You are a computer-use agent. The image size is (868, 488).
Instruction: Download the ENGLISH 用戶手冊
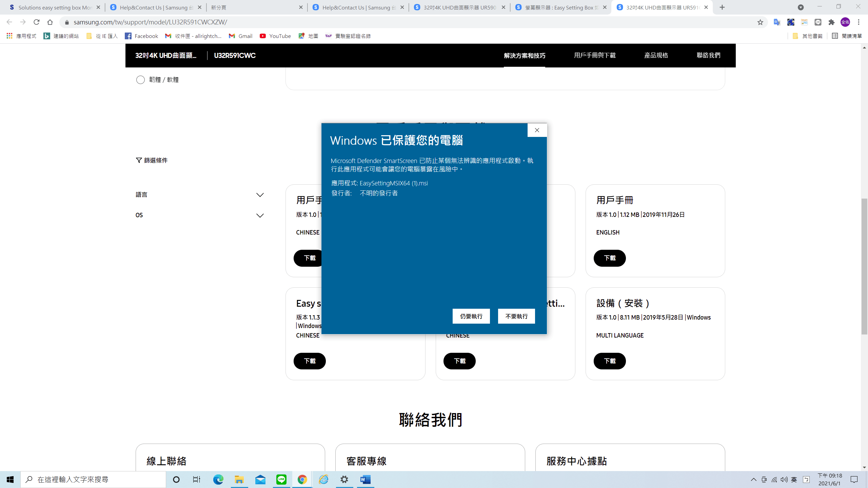(x=610, y=258)
